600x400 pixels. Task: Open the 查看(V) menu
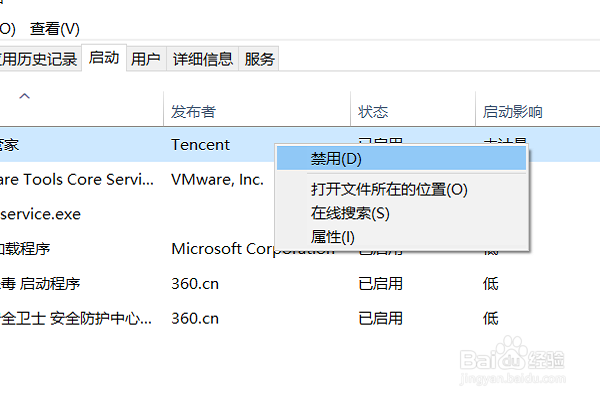tap(55, 29)
